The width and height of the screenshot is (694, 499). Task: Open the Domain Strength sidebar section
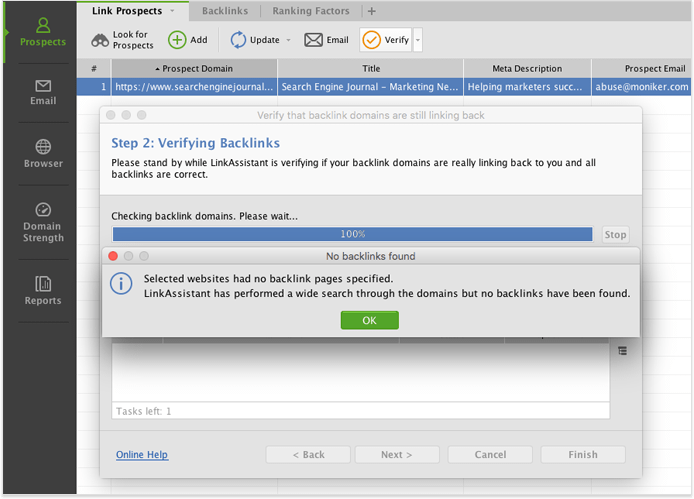(x=43, y=222)
